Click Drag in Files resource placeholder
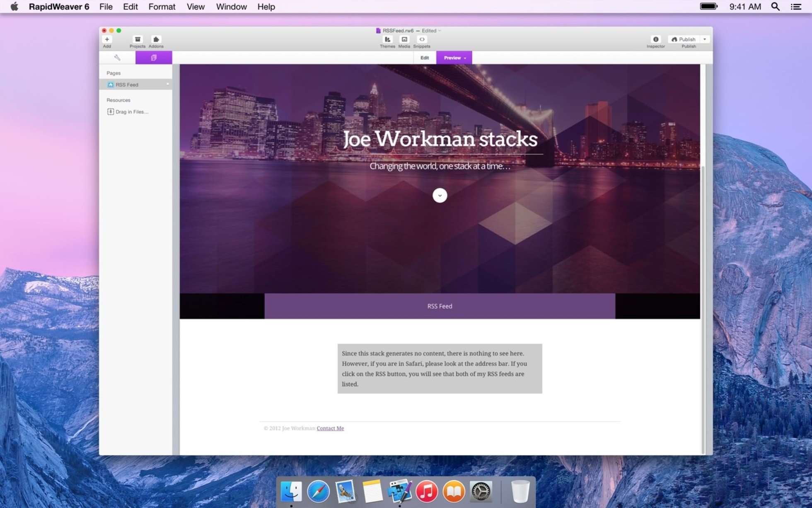812x508 pixels. coord(128,111)
